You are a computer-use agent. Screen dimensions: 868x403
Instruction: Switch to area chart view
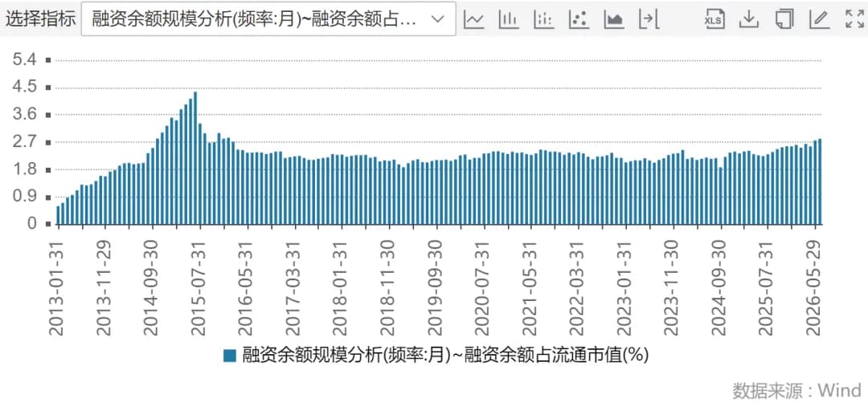(614, 19)
